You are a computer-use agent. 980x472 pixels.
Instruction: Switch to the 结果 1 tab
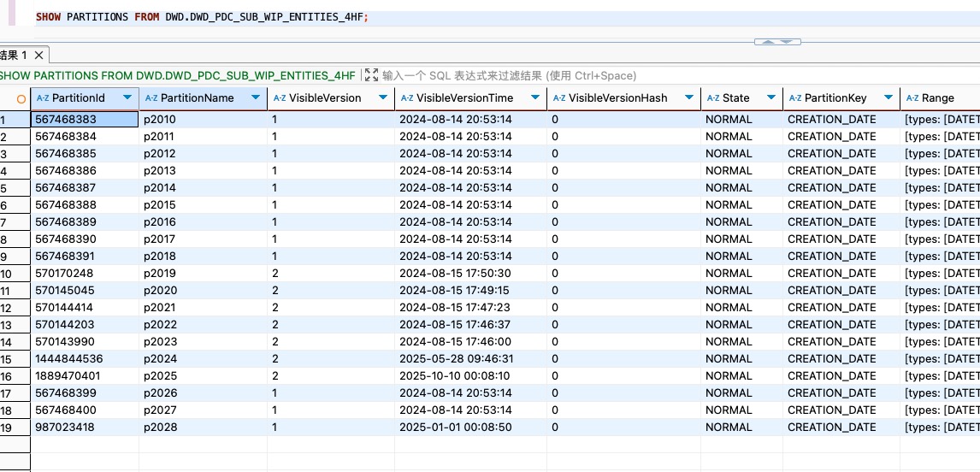pos(12,55)
